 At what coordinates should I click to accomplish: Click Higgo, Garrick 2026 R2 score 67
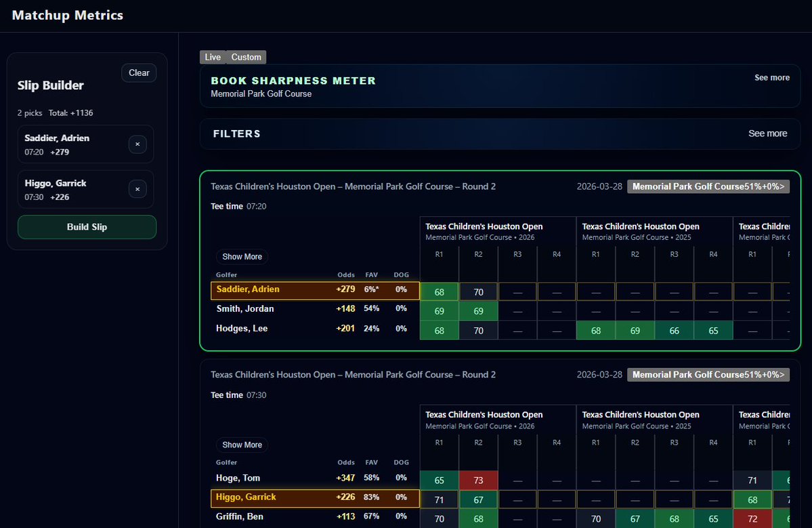[479, 500]
